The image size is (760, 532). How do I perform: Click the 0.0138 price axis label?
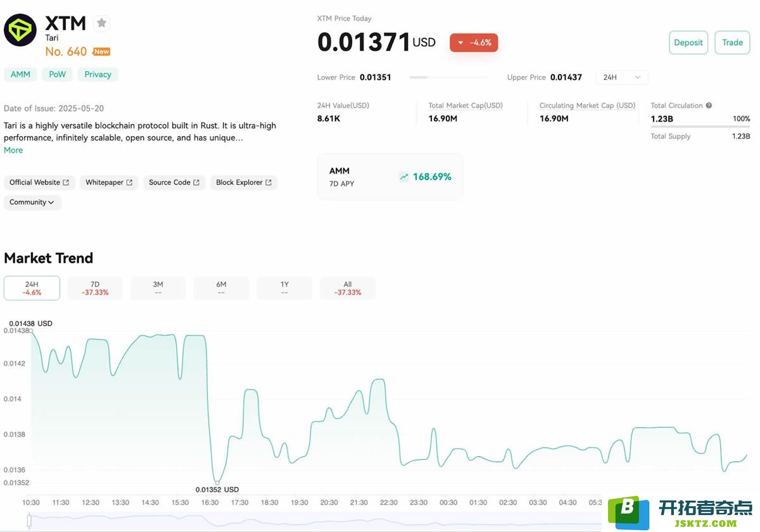click(x=15, y=434)
